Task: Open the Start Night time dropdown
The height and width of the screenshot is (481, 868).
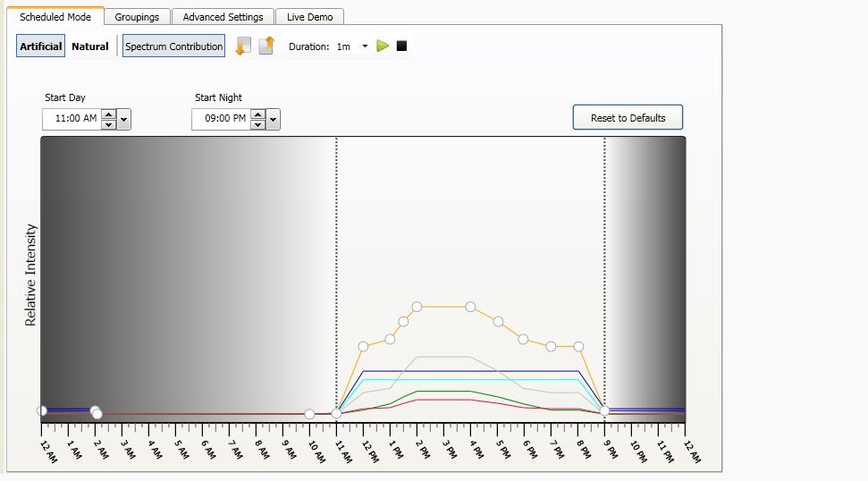Action: click(x=273, y=119)
